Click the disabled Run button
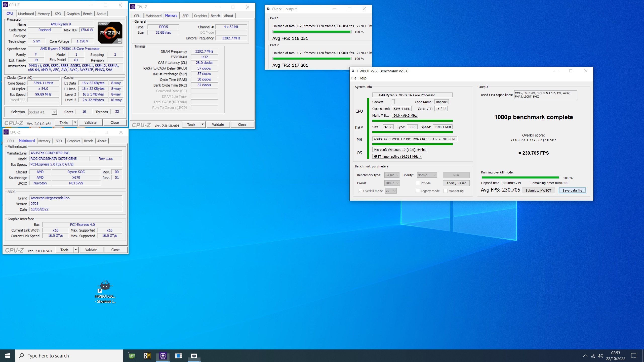The width and height of the screenshot is (644, 362). (456, 175)
